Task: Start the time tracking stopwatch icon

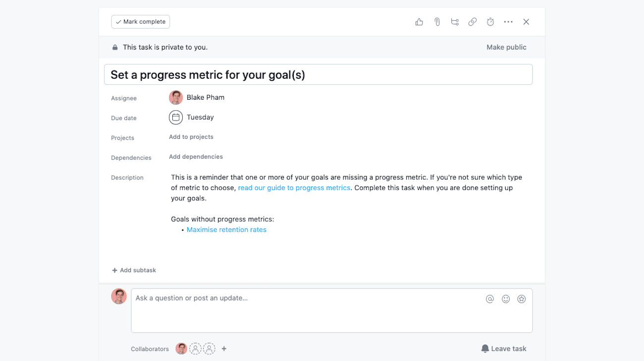Action: [x=490, y=22]
